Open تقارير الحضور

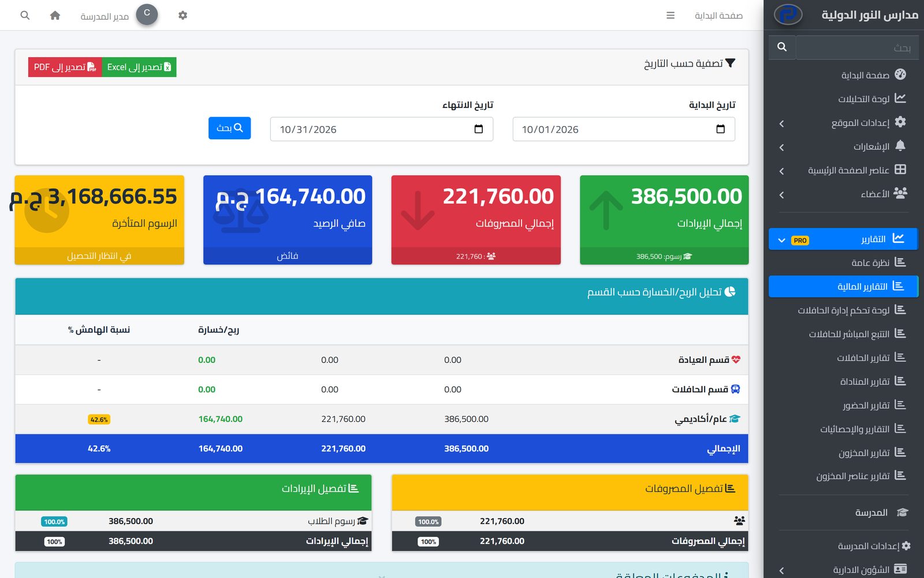(x=843, y=405)
